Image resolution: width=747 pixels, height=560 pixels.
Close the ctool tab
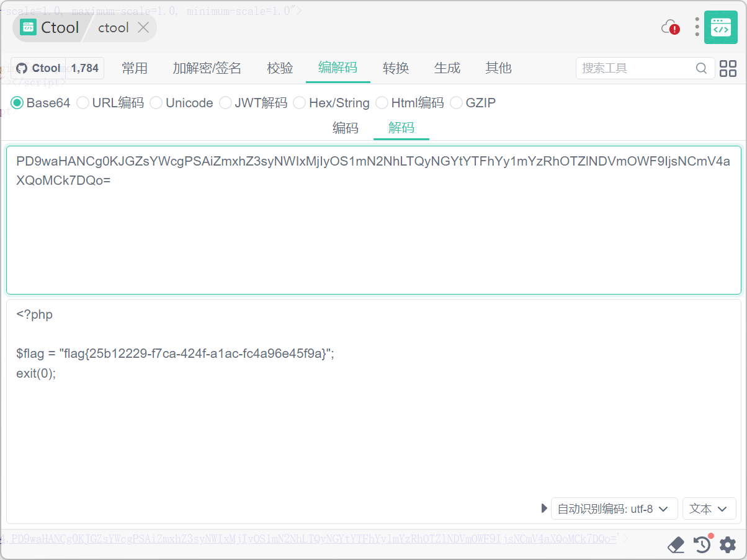[x=143, y=27]
